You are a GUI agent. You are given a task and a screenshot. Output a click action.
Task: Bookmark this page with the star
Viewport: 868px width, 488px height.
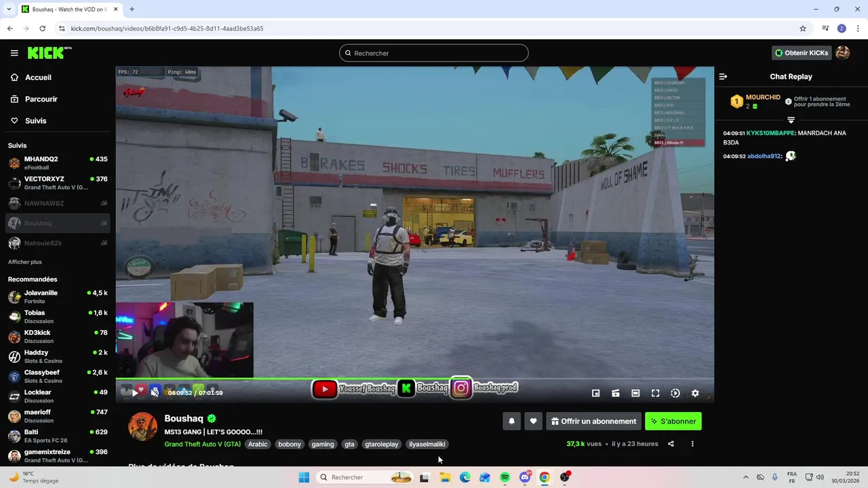(x=803, y=28)
